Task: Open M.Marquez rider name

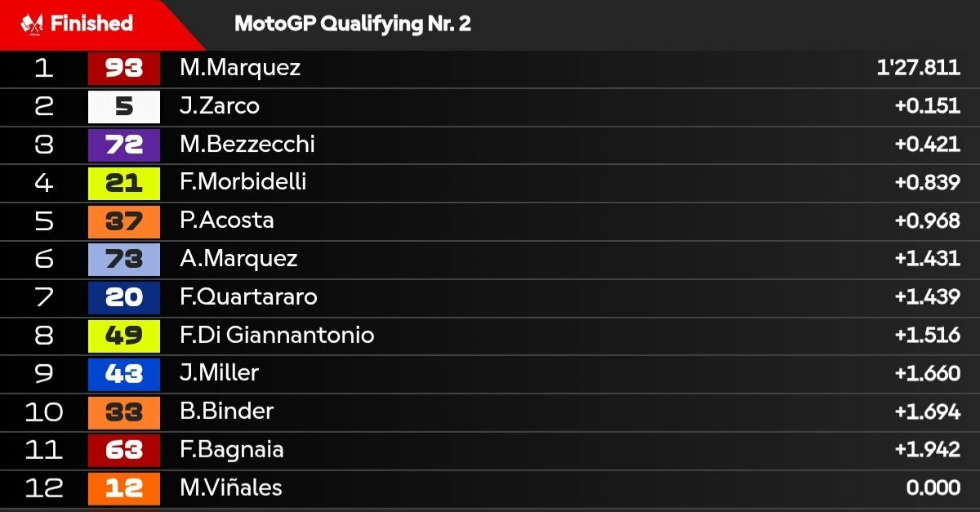Action: coord(240,68)
